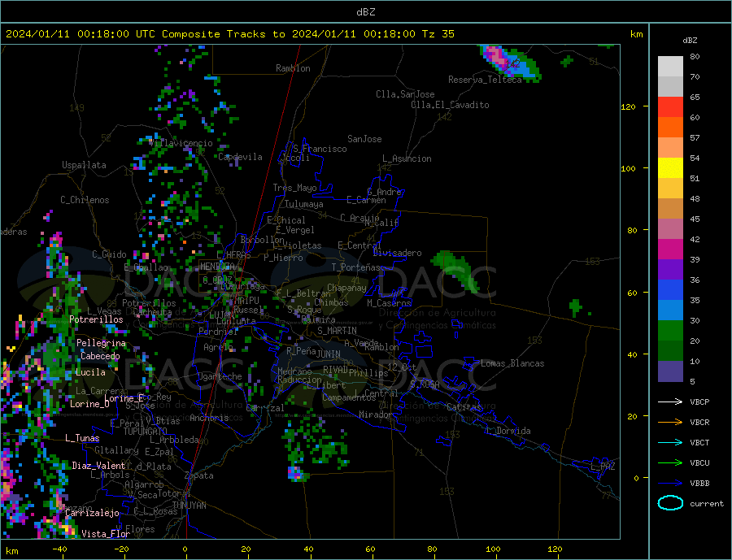732x560 pixels.
Task: Select the Clla.El_Cavadito label
Action: coord(450,105)
